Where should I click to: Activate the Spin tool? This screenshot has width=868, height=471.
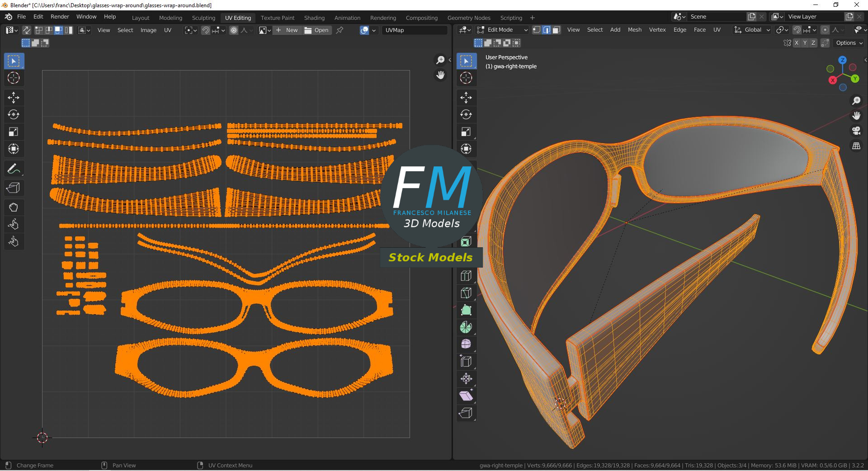pos(466,327)
